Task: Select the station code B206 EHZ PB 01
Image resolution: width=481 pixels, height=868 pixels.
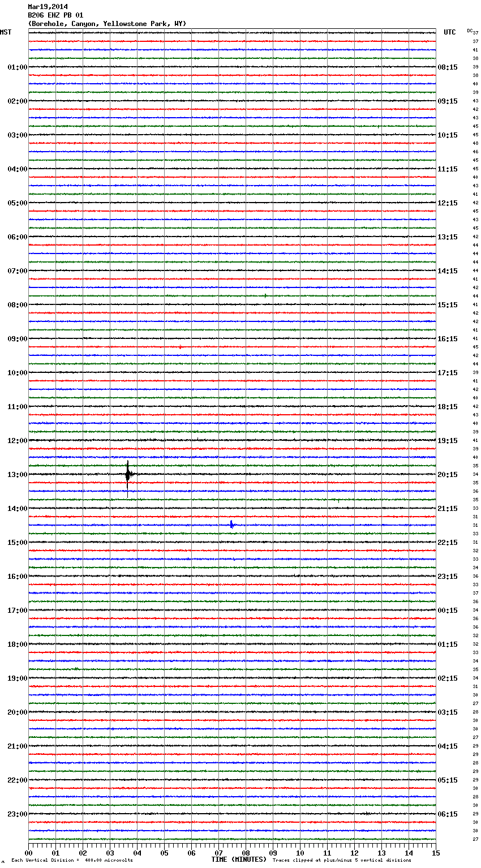Action: point(55,15)
